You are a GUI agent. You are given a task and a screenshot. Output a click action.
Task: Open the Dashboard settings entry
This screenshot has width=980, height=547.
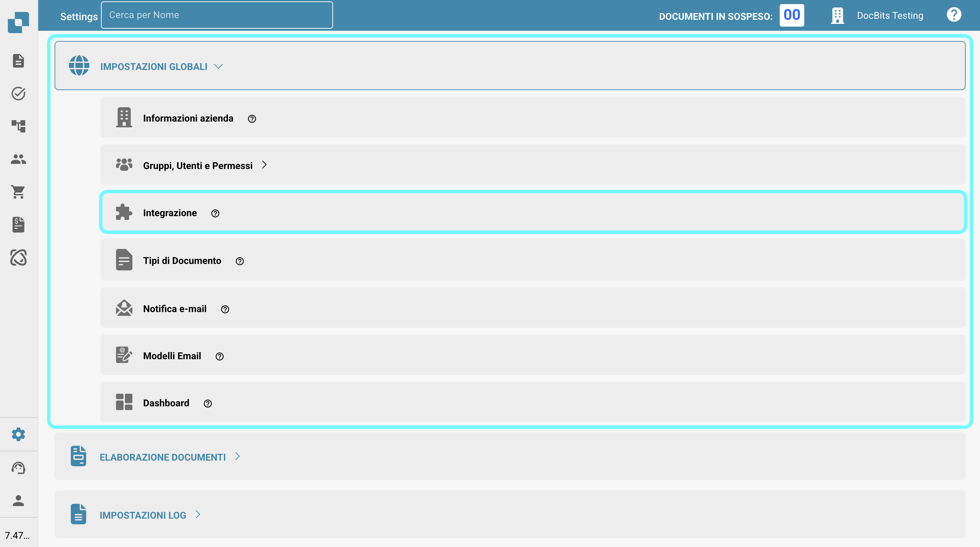(166, 403)
